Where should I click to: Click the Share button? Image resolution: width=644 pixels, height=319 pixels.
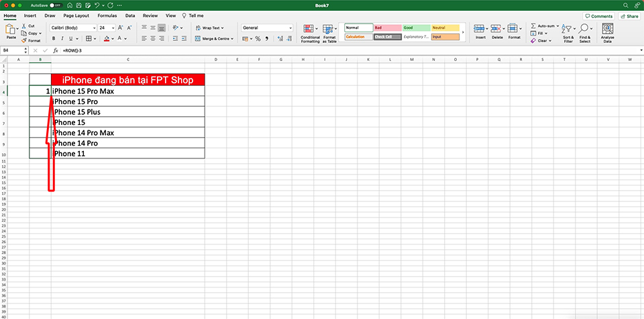pos(629,16)
